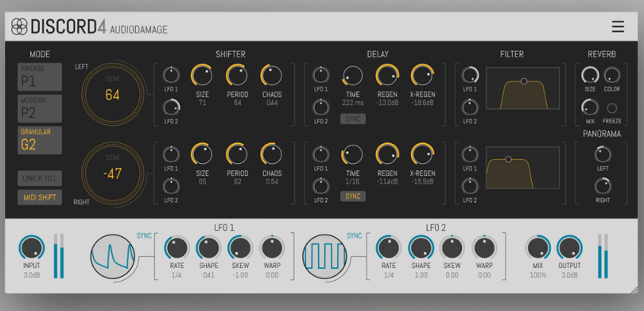
Task: Click the LFO 2 RATE knob valued 1/4
Action: (389, 248)
